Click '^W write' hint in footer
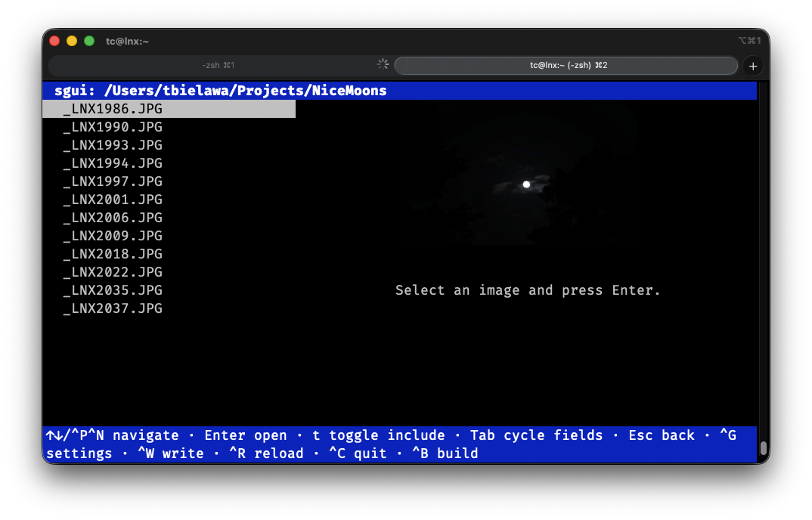Screen dimensions: 812x520 click(171, 453)
